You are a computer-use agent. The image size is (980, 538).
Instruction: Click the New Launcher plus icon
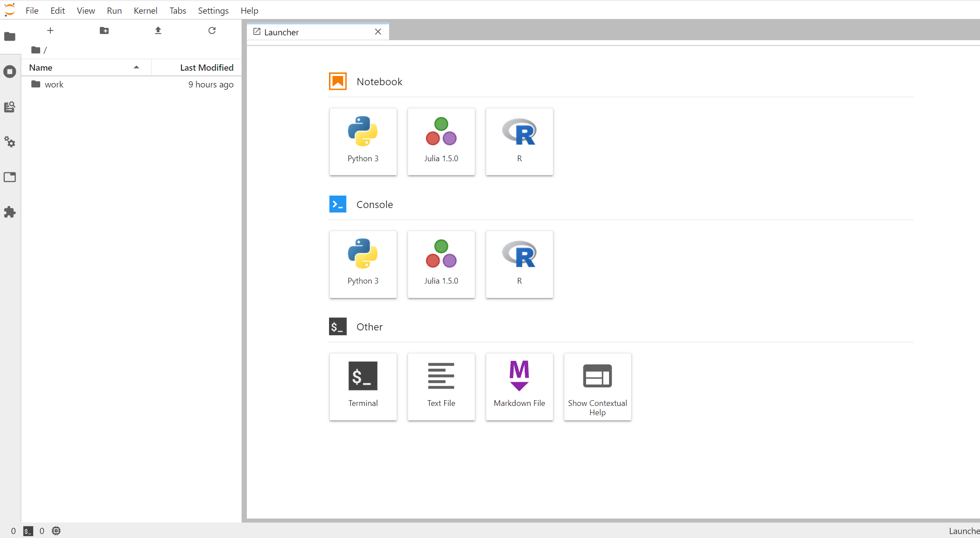coord(50,30)
